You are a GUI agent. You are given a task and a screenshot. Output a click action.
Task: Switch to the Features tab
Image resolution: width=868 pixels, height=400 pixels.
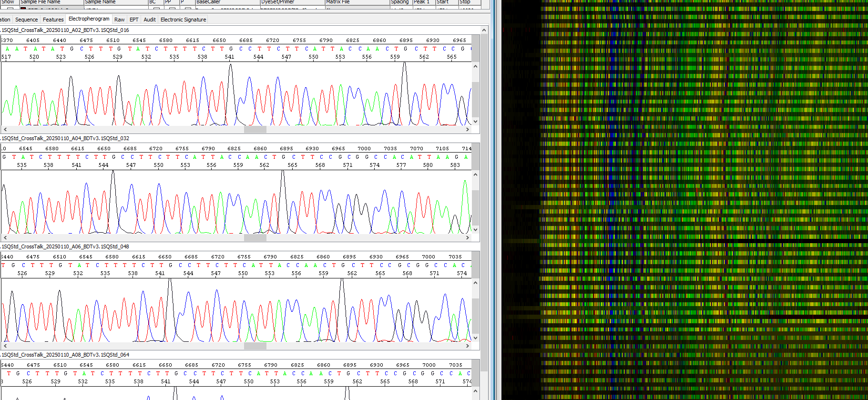[53, 20]
